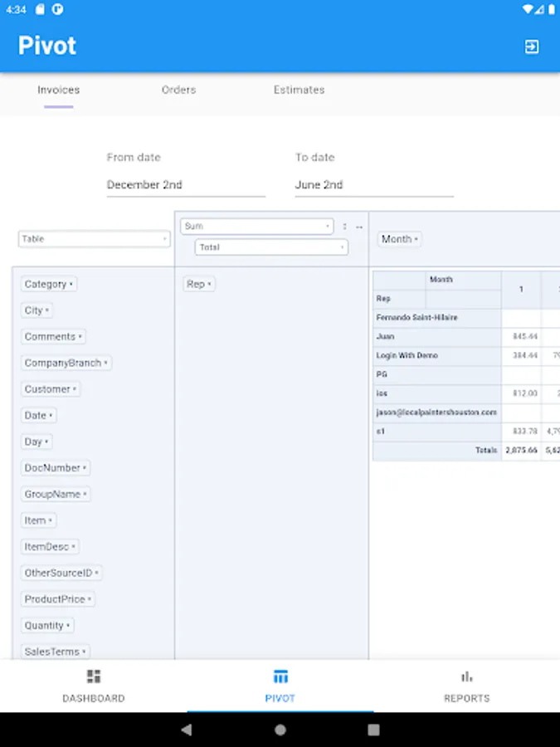Click the 845.44 cell for Juan
This screenshot has height=747, width=560.
(521, 337)
